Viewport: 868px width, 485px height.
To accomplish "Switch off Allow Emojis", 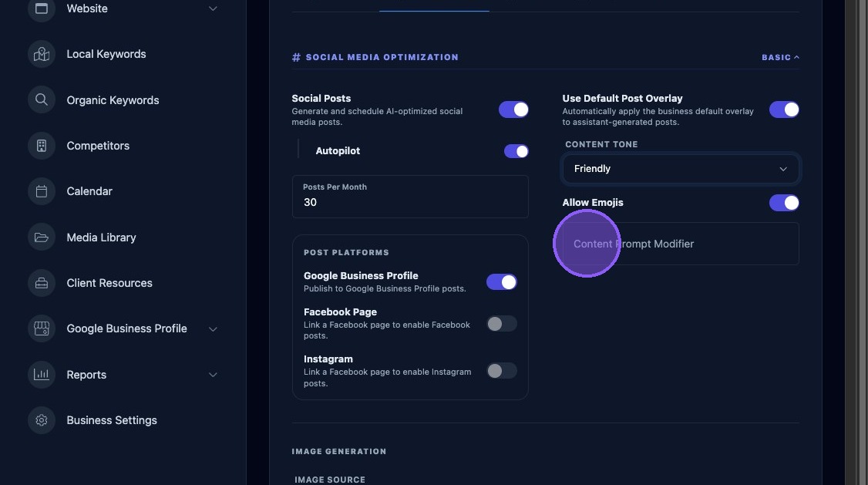I will [x=784, y=203].
